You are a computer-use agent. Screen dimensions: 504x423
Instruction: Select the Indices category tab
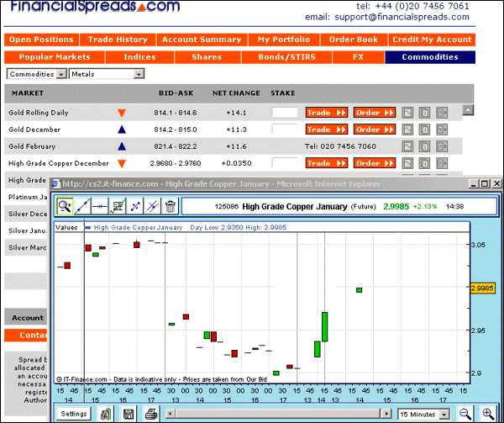click(139, 57)
